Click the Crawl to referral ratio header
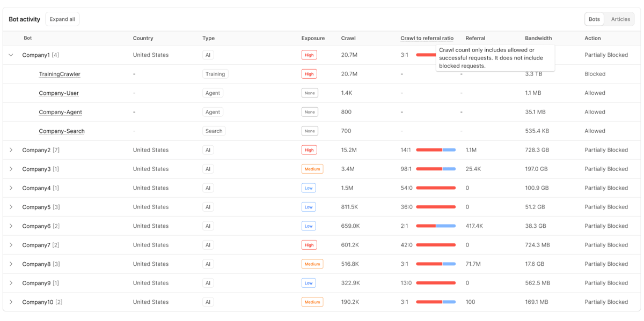 tap(427, 38)
